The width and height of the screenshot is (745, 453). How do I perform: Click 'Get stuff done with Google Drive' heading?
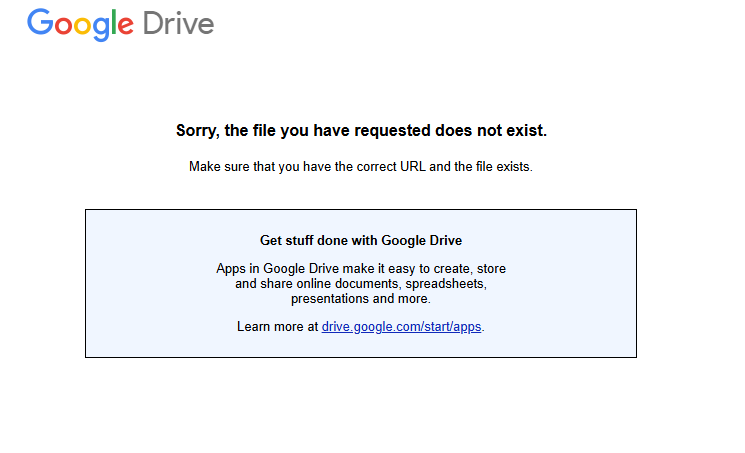[361, 240]
